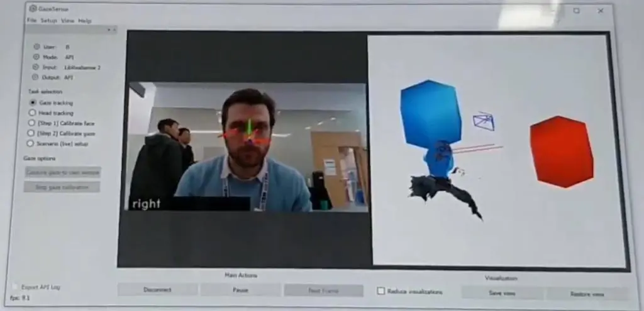Toggle the Export API Log checkbox
Screen dimensions: 644x311
coord(16,286)
